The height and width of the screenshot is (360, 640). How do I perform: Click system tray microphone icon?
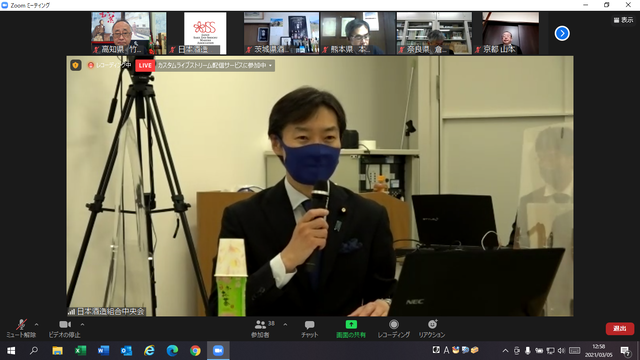[x=528, y=351]
